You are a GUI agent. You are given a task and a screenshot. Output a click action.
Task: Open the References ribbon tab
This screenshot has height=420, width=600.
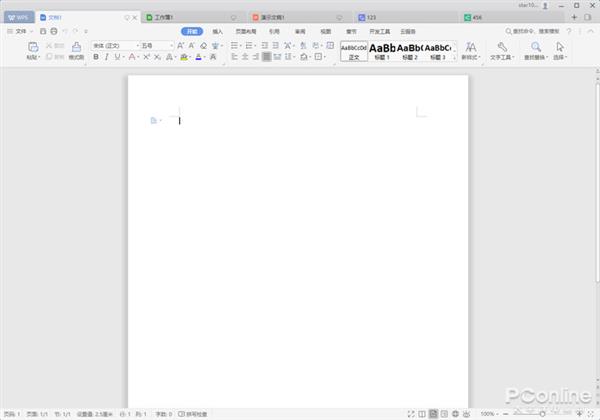tap(274, 31)
